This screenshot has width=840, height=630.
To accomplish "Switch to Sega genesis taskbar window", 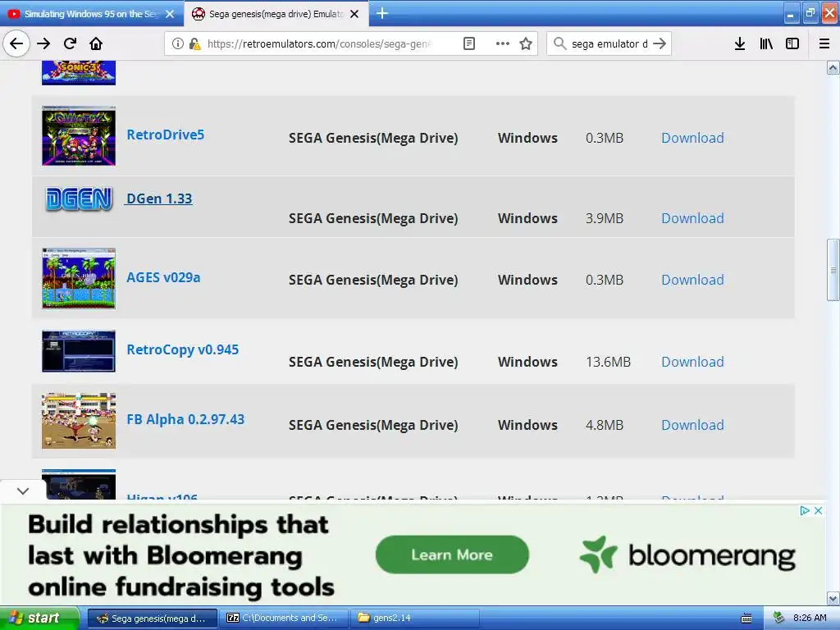I will tap(152, 619).
